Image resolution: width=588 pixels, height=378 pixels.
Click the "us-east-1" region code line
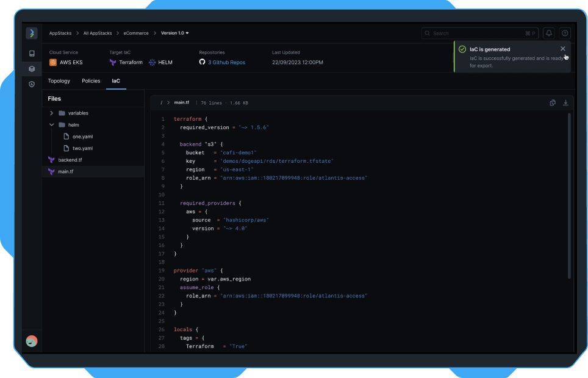coord(220,169)
